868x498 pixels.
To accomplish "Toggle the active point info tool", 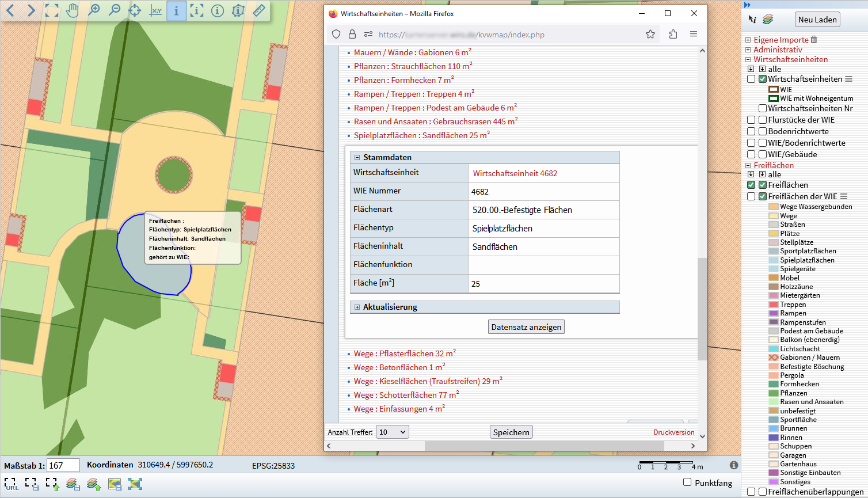I will tap(176, 10).
